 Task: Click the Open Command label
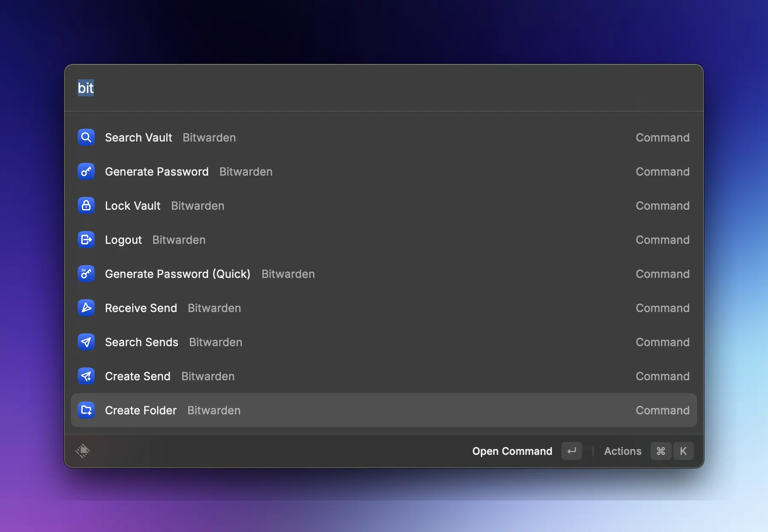[512, 451]
